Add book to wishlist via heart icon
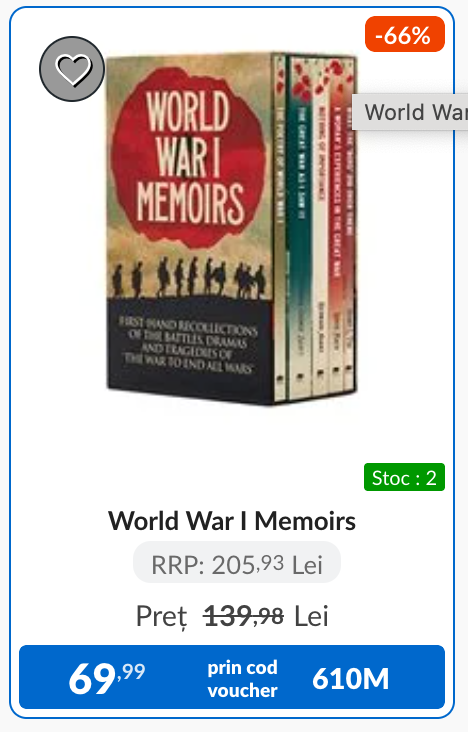This screenshot has width=468, height=732. point(72,69)
